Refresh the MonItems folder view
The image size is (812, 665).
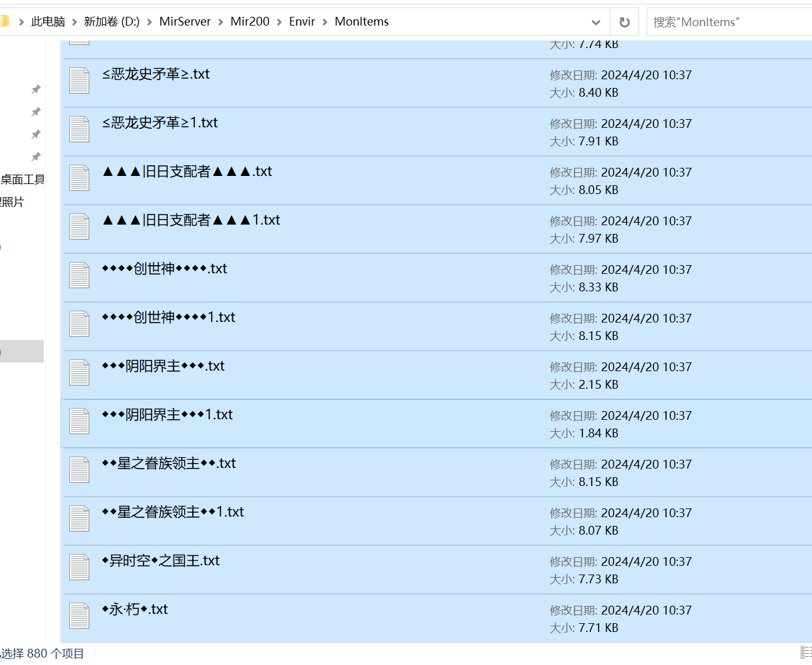click(x=624, y=22)
